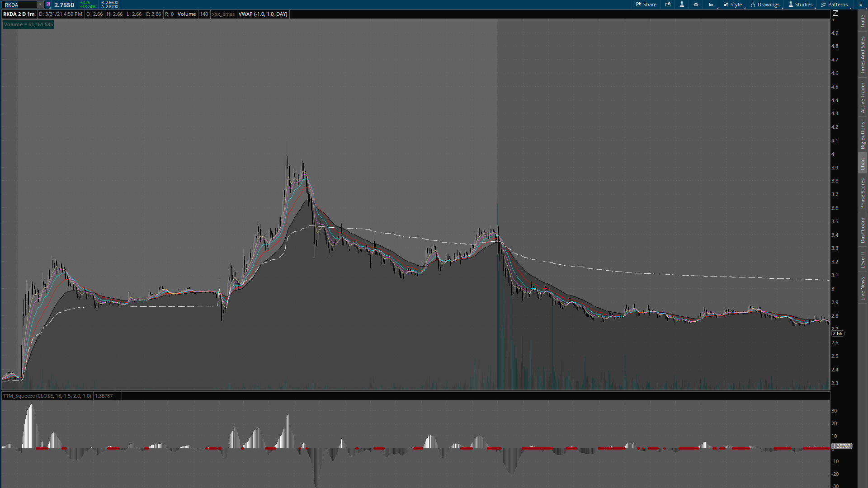Click the 2.66 price bubble on axis
868x488 pixels.
coord(837,333)
